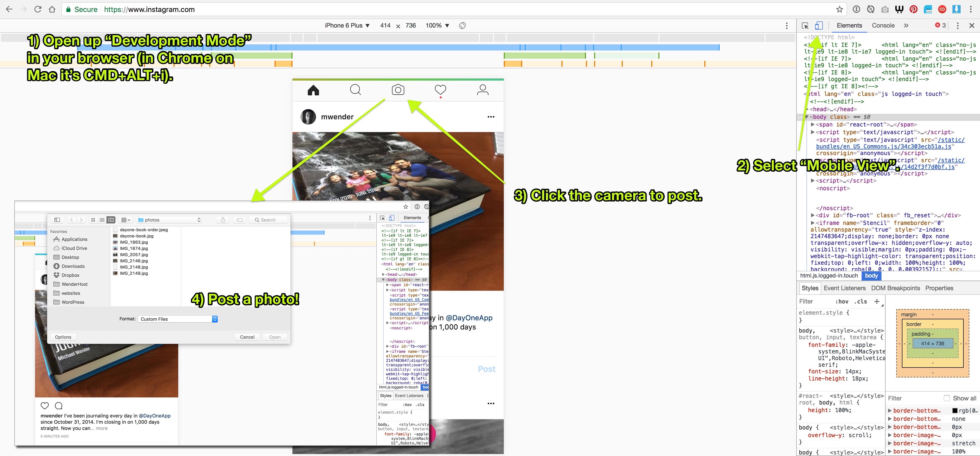The height and width of the screenshot is (456, 980).
Task: Open the Instagram profile icon
Action: pos(482,90)
